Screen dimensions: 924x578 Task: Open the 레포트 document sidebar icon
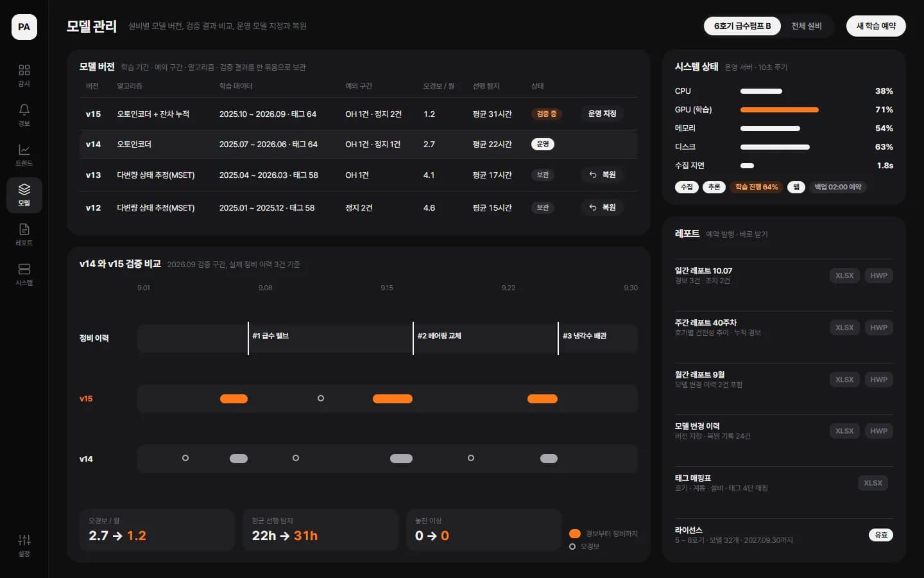(x=24, y=234)
